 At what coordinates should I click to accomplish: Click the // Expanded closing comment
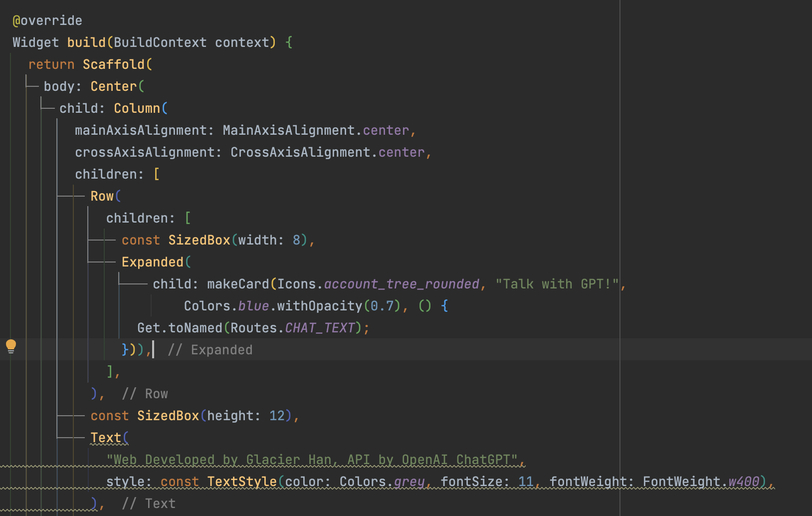[x=210, y=350]
